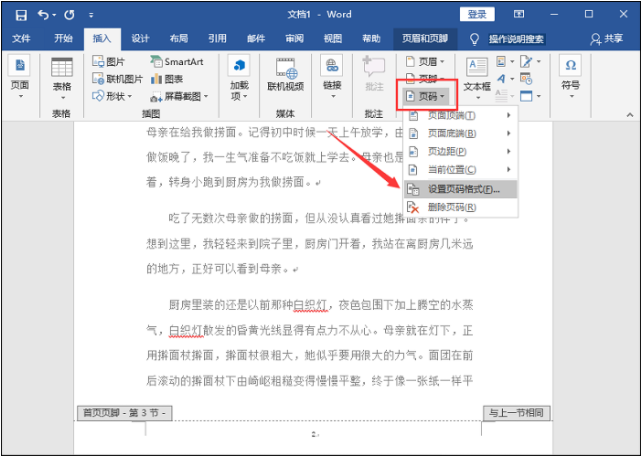Insert a chart using 图表
The image size is (642, 459).
[x=168, y=79]
